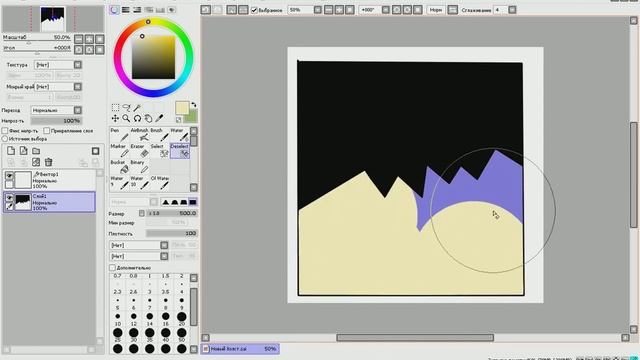Choose the Brush tool
Viewport: 640px width, 360px height.
[159, 135]
